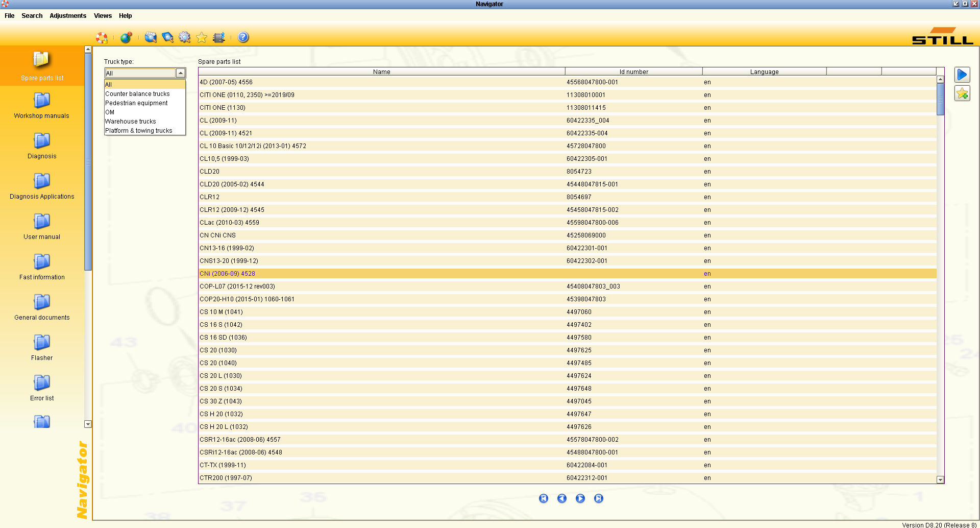Open the File menu
Screen dimensions: 980x528
pos(10,16)
